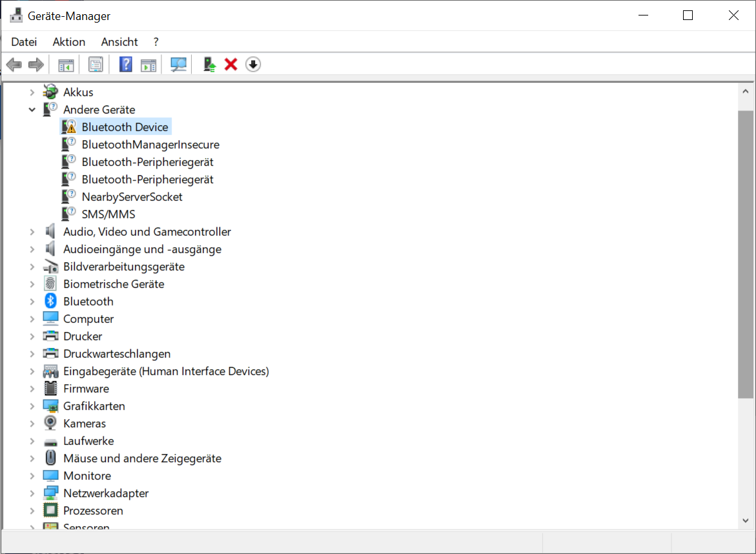Expand the Monitore category

(32, 476)
